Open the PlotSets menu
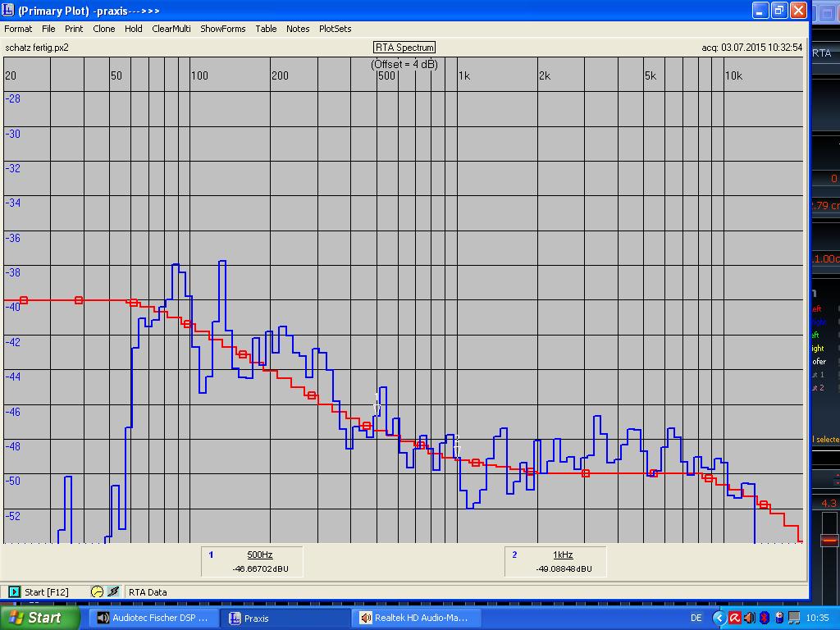The height and width of the screenshot is (630, 840). click(x=335, y=29)
